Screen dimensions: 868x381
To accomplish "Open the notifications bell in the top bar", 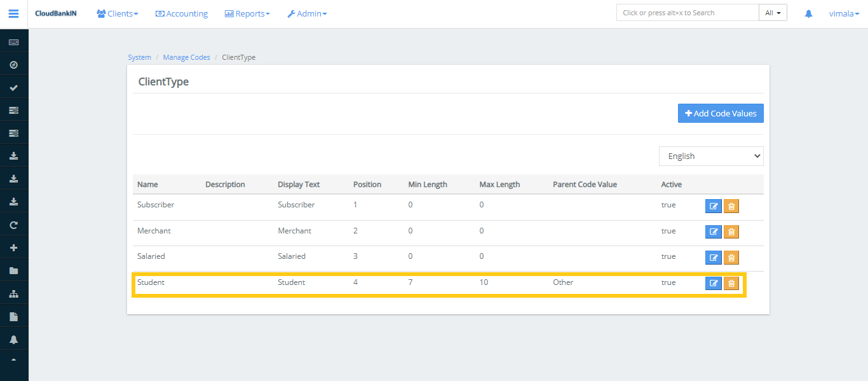I will tap(808, 13).
